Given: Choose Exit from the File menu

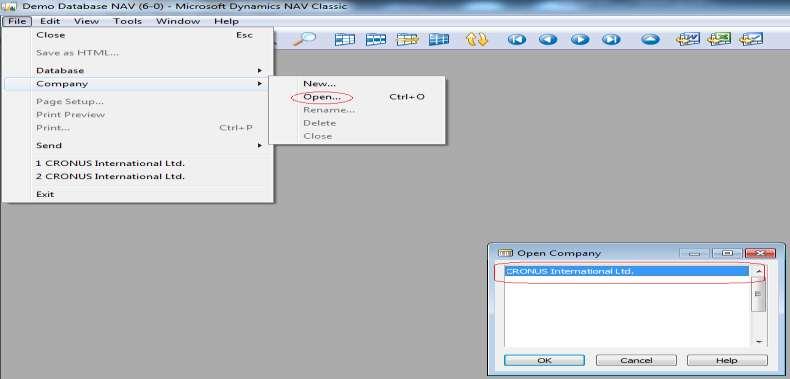Looking at the screenshot, I should (138, 194).
